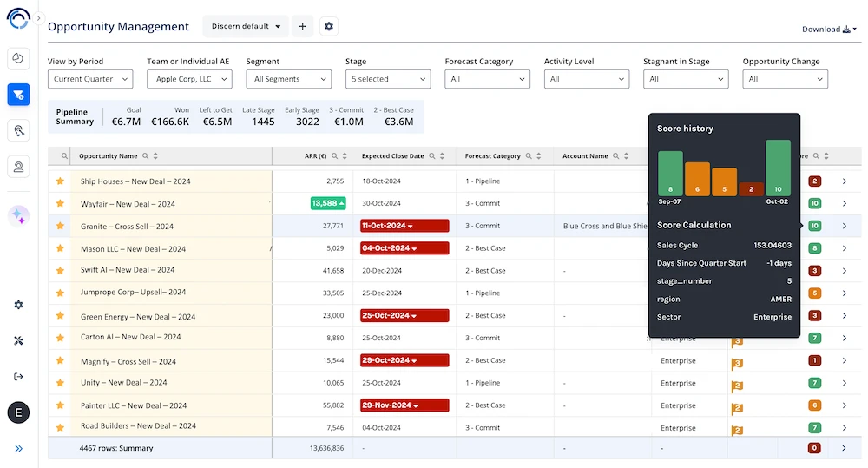868x468 pixels.
Task: Click search icon in Opportunity Name column
Action: point(146,156)
